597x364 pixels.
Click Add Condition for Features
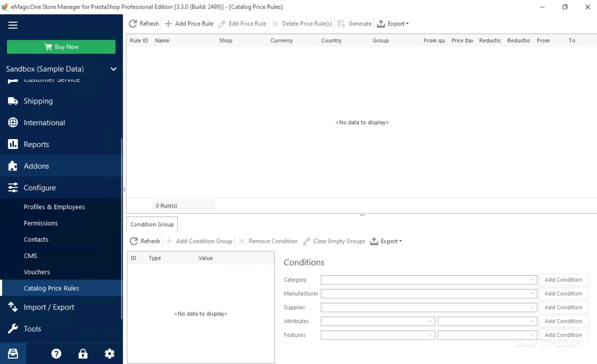[563, 335]
